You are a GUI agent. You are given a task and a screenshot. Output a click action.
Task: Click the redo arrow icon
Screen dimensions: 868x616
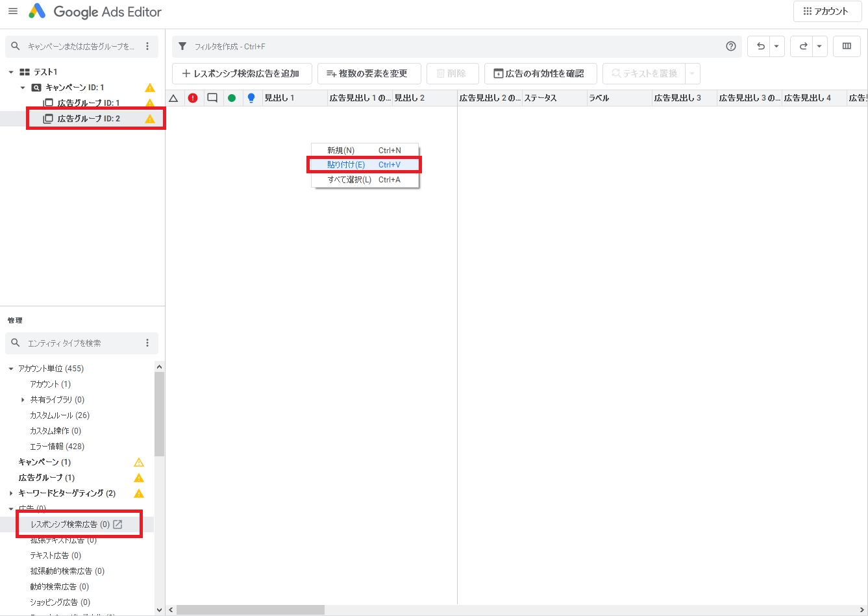(x=803, y=46)
